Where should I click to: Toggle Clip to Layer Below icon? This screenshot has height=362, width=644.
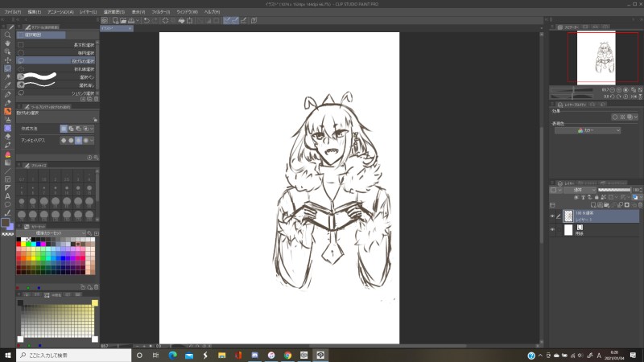[x=576, y=197]
